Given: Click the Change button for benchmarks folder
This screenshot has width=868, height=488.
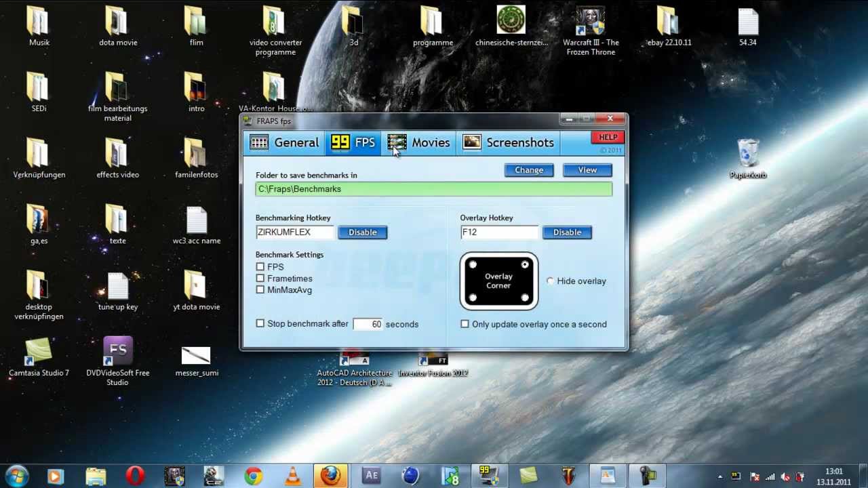Looking at the screenshot, I should (x=529, y=170).
